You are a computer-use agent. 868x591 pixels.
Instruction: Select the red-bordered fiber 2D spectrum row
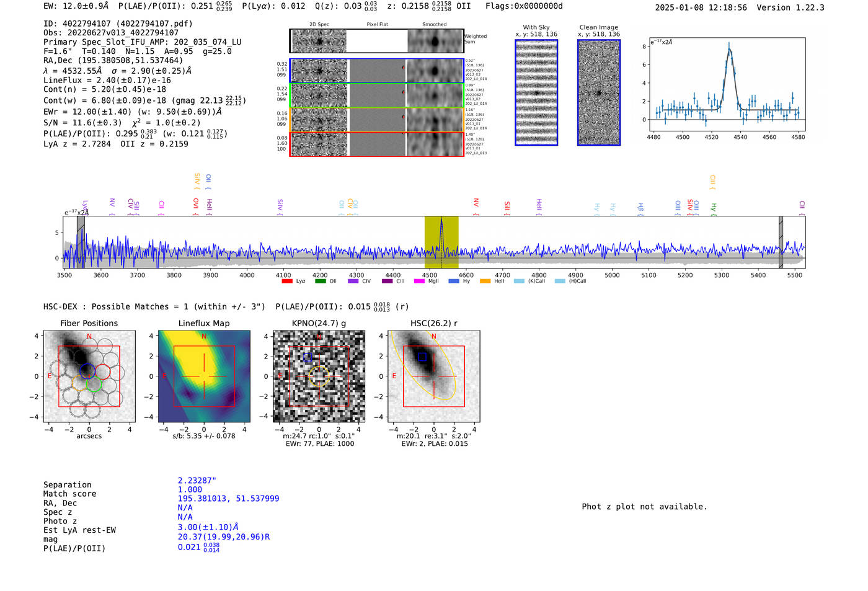377,144
